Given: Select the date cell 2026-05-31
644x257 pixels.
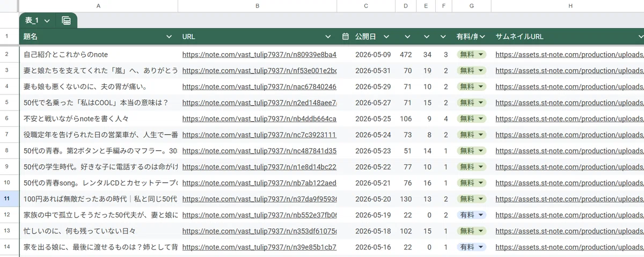Looking at the screenshot, I should coord(366,71).
